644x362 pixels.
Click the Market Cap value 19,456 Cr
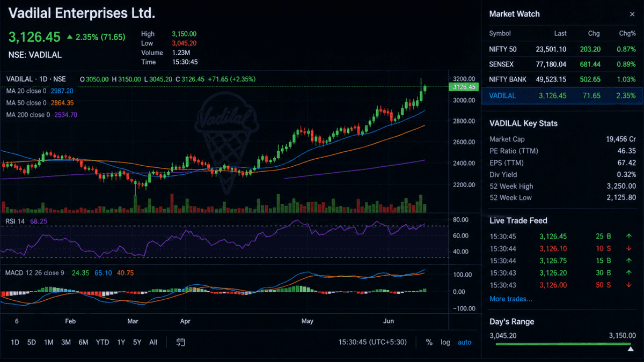click(621, 139)
